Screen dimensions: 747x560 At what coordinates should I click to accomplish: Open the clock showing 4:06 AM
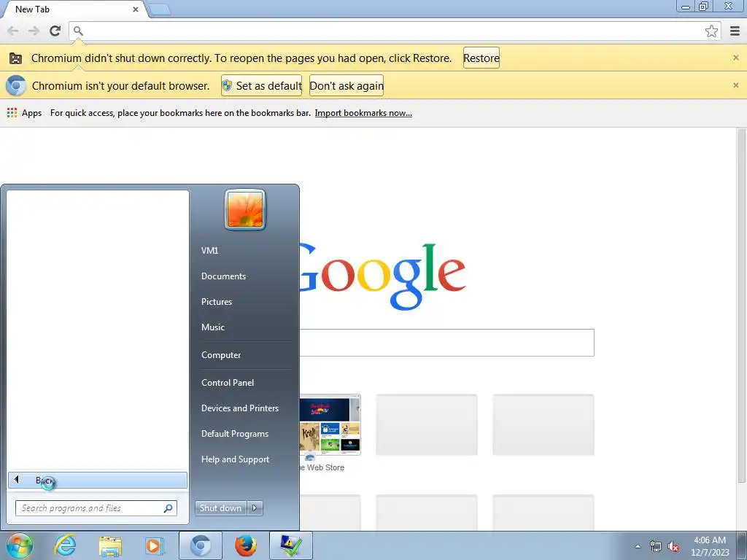coord(709,545)
